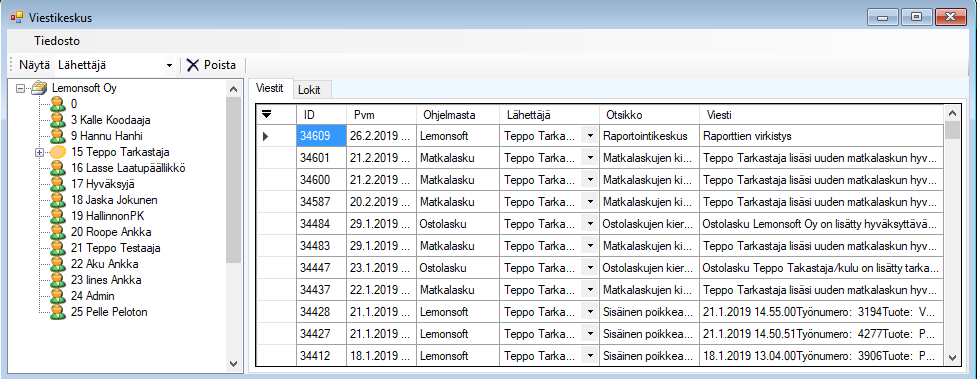Click the Raportointikeskus title cell
Viewport: 977px width, 379px height.
[x=649, y=136]
